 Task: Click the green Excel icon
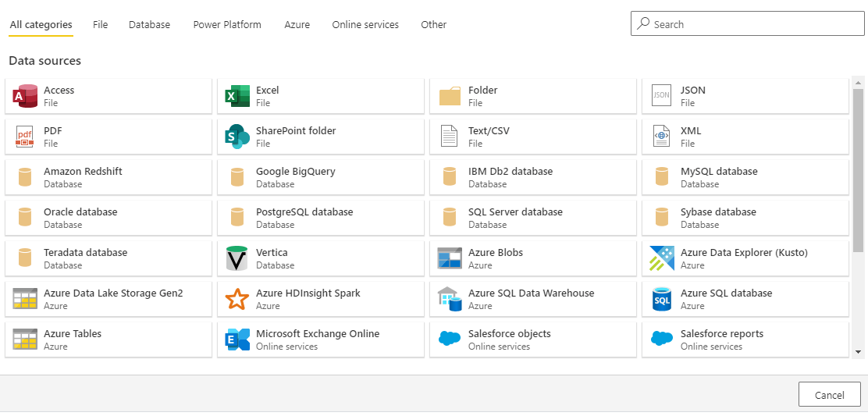point(237,96)
